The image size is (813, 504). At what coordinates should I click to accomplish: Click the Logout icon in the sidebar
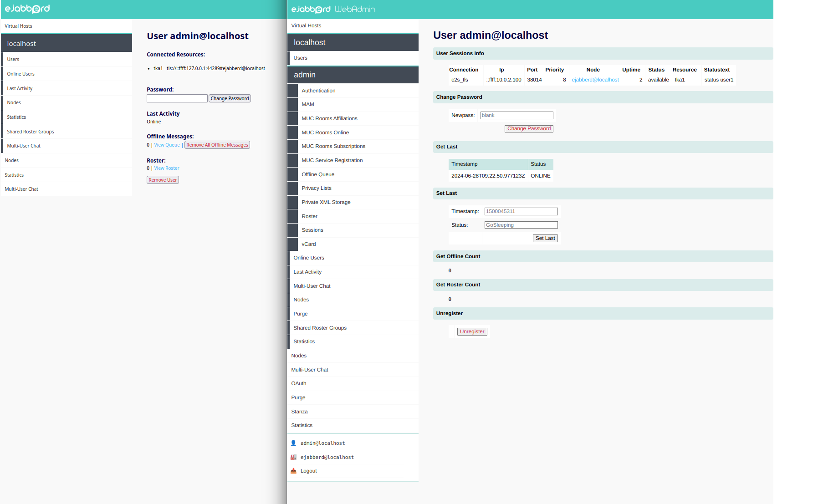click(x=293, y=471)
